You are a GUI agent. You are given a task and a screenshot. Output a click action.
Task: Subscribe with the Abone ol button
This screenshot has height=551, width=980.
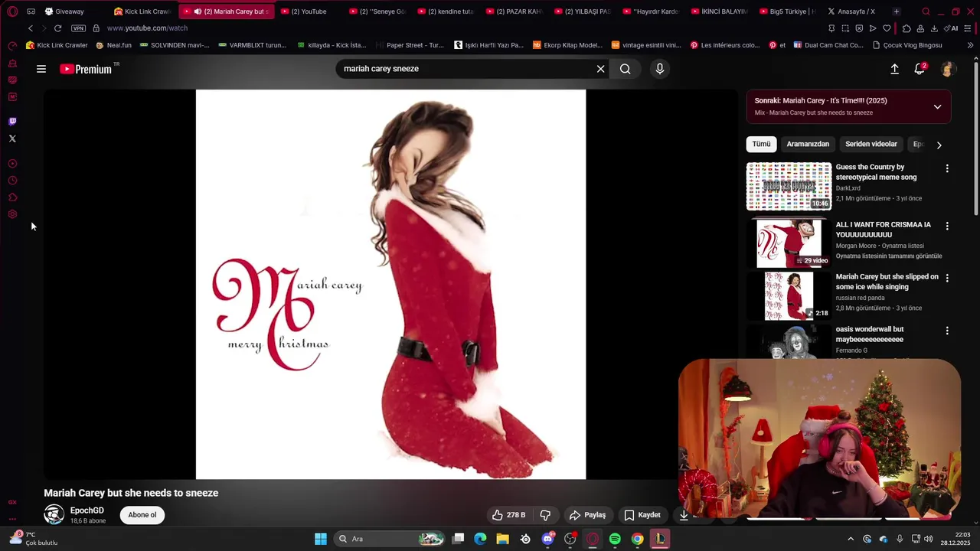click(142, 515)
